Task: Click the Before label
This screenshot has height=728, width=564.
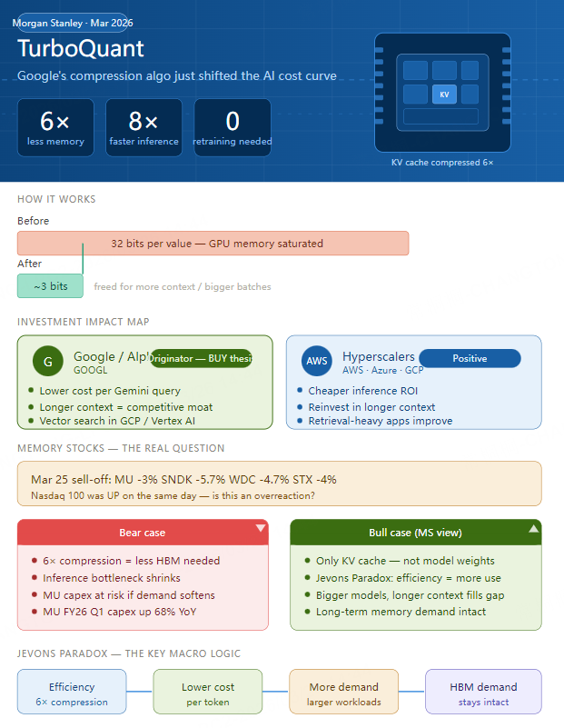Action: 33,221
